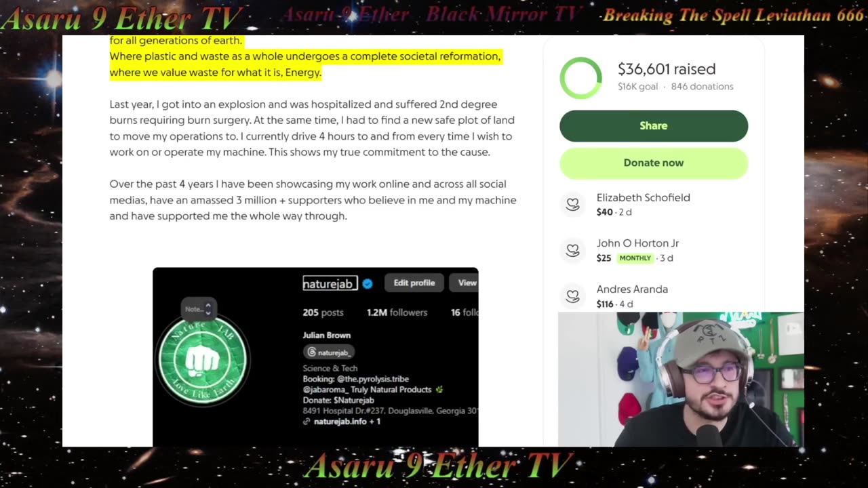Click the donation progress ring icon
The height and width of the screenshot is (488, 868).
pyautogui.click(x=580, y=78)
